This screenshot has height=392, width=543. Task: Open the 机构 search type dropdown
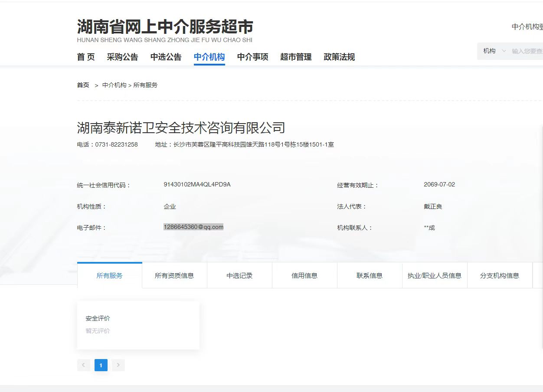tap(494, 51)
